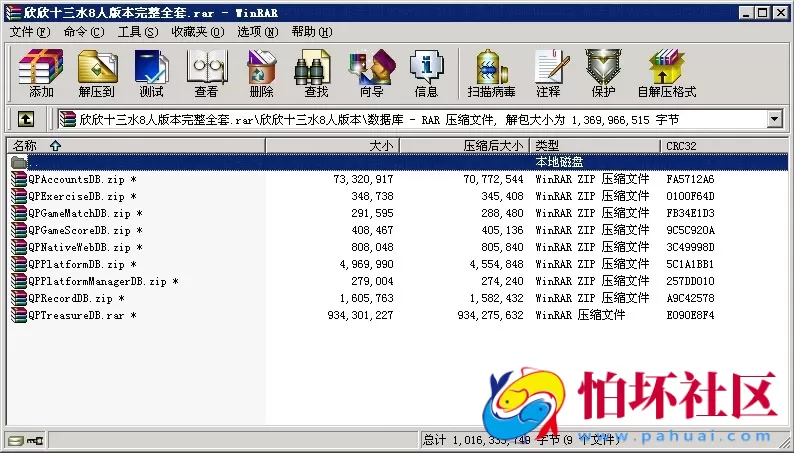The width and height of the screenshot is (794, 453).
Task: Click the type cell of QPTreasureDB.rar
Action: (580, 315)
